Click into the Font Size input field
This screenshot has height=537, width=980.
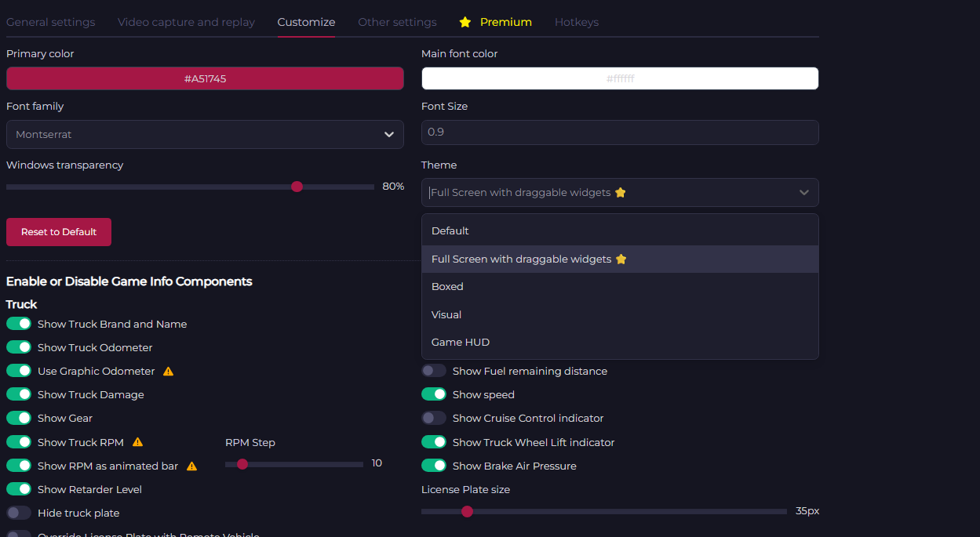click(619, 132)
